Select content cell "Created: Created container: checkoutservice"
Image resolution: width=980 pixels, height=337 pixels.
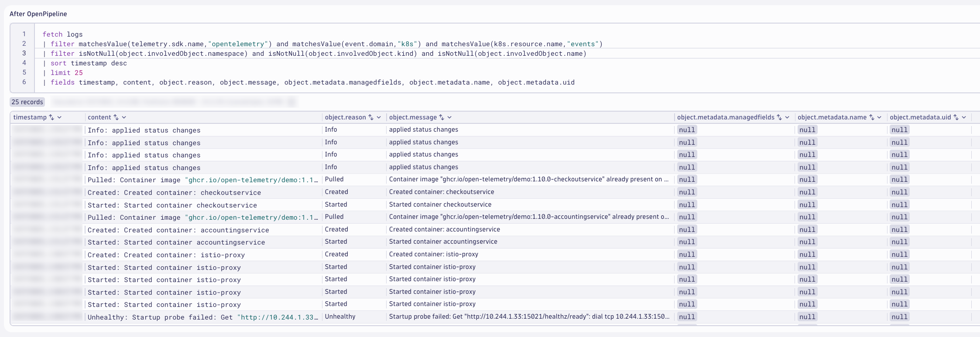coord(174,193)
